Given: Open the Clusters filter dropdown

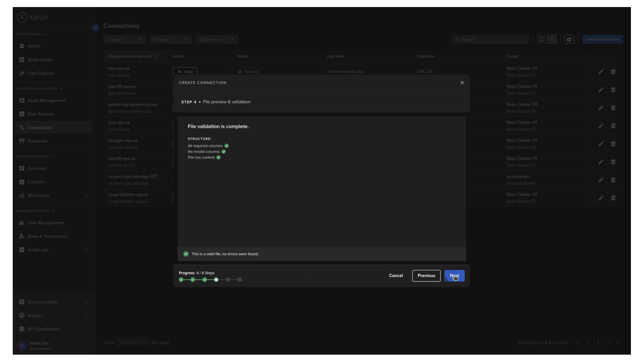Looking at the screenshot, I should [x=124, y=40].
